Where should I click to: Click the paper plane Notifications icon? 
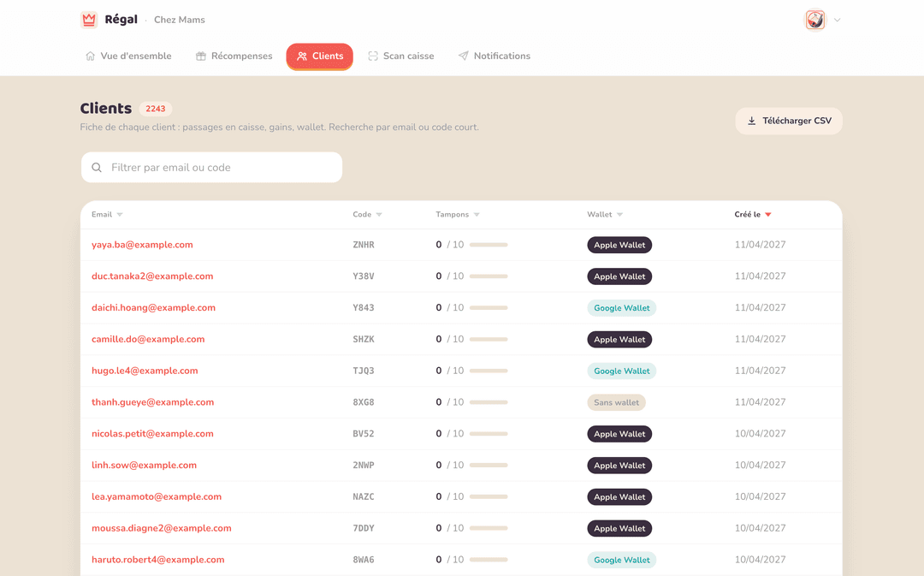coord(464,56)
